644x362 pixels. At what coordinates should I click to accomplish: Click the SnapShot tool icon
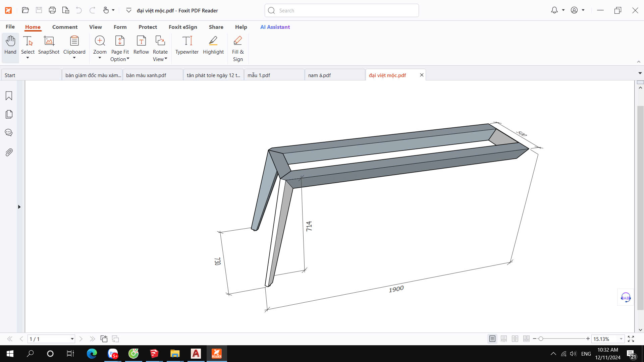click(49, 41)
